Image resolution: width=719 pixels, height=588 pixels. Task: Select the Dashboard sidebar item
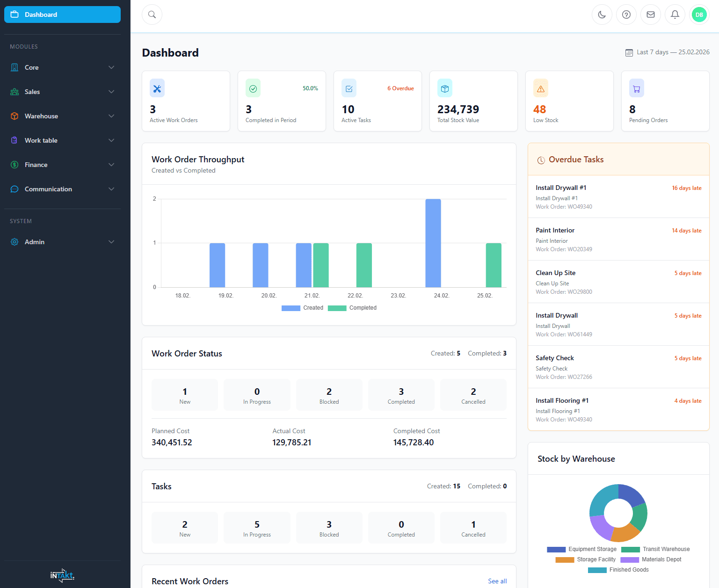point(62,15)
